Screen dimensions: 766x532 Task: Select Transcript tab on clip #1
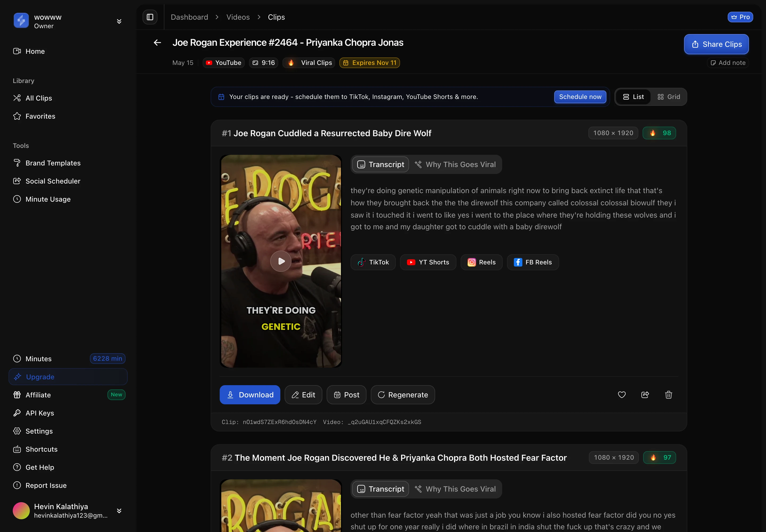[x=380, y=164]
